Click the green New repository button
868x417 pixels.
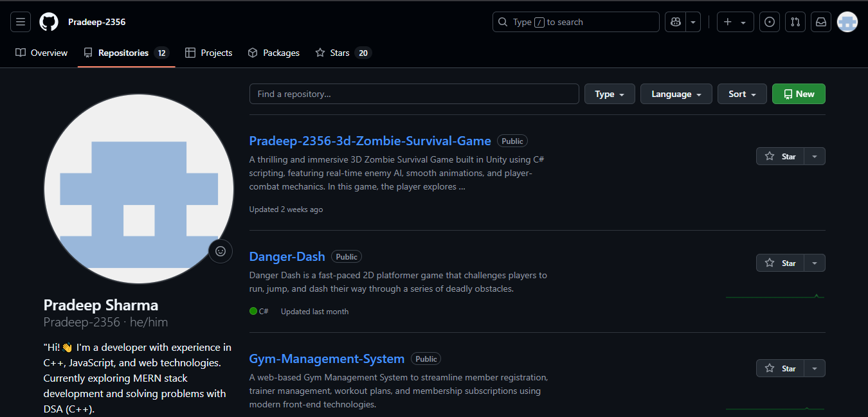[799, 94]
